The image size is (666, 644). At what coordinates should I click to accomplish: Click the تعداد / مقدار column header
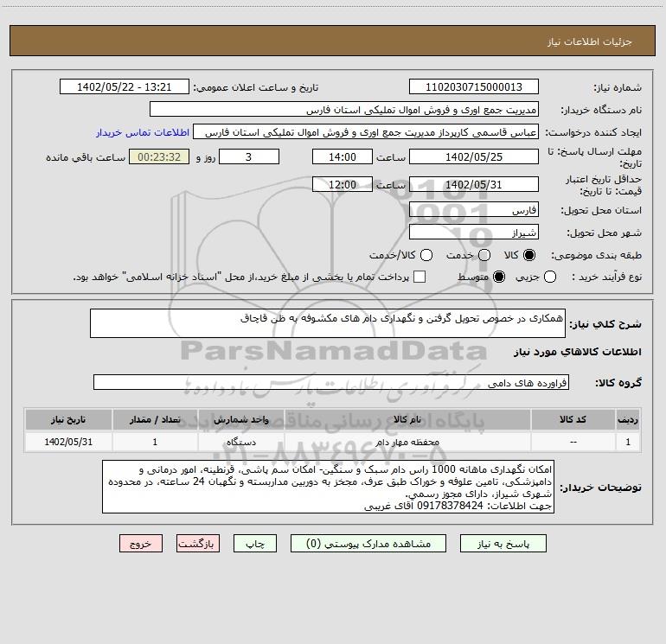coord(155,419)
